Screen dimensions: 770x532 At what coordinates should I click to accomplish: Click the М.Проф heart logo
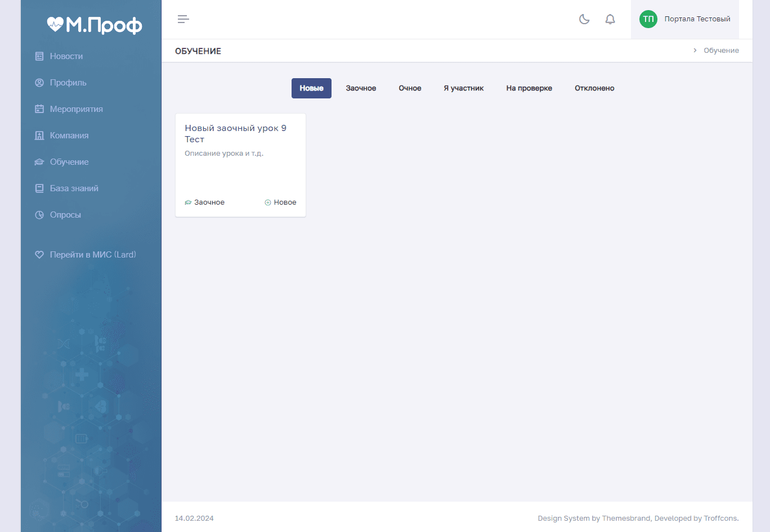click(56, 25)
